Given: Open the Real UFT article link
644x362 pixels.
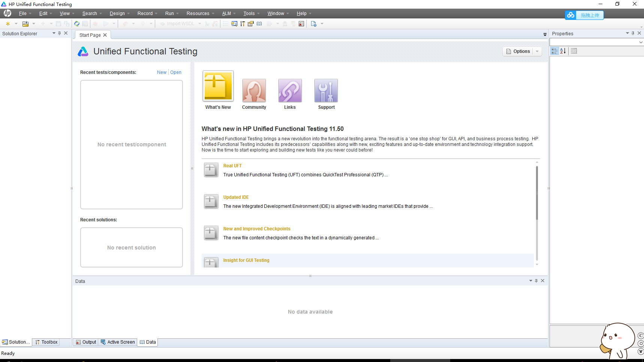Looking at the screenshot, I should [x=232, y=166].
